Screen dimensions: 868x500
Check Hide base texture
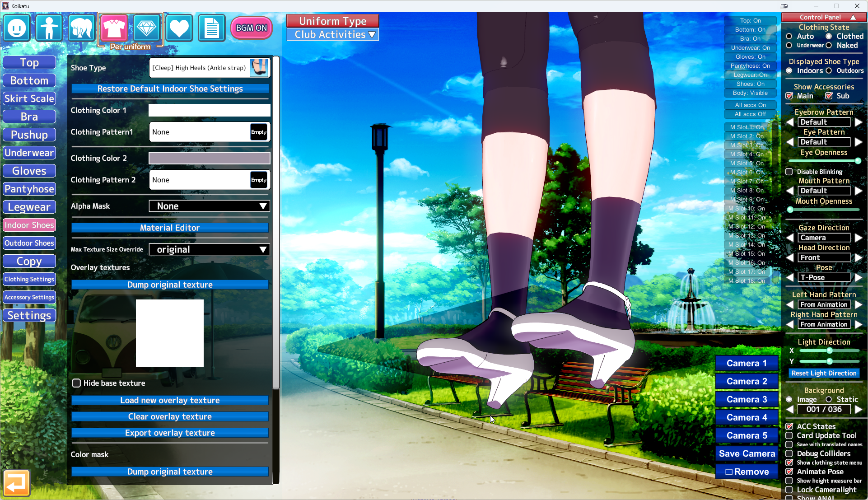76,383
